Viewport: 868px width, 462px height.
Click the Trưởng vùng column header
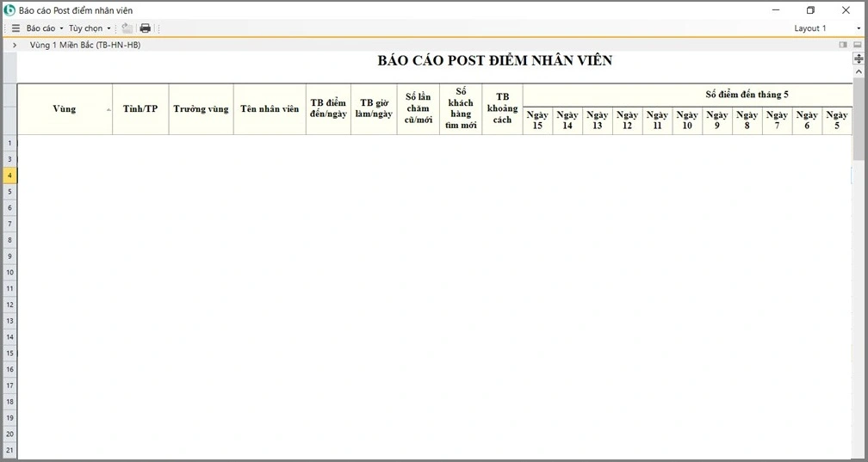pos(201,109)
